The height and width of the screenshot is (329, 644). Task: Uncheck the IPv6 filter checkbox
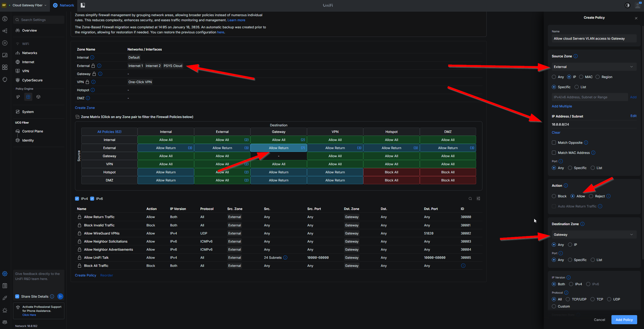point(92,199)
